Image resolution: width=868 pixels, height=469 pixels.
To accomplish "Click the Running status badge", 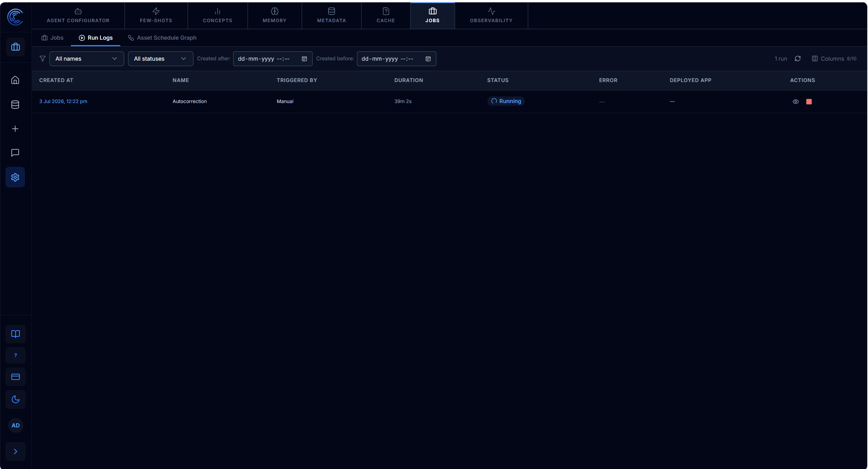I will 506,101.
